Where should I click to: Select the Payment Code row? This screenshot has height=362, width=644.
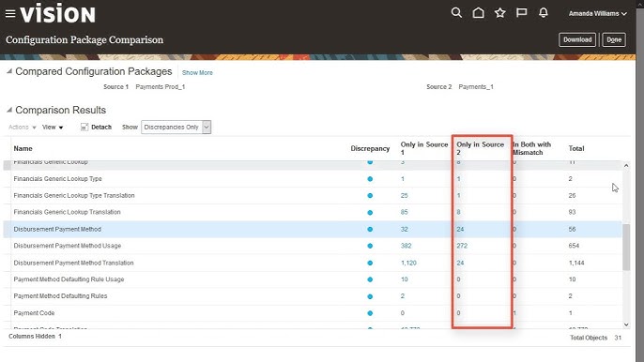[312, 313]
